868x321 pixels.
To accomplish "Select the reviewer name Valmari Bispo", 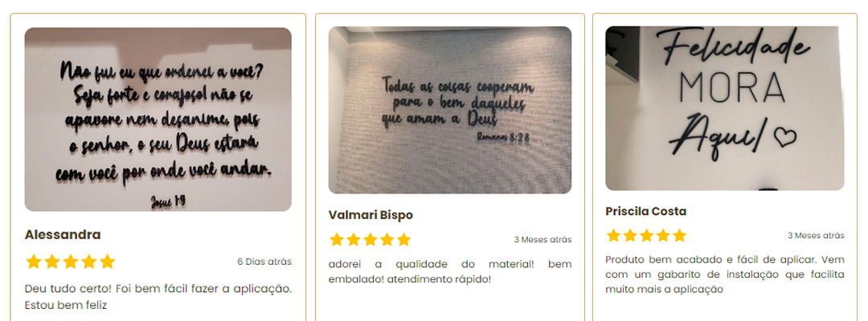I will pos(371,215).
